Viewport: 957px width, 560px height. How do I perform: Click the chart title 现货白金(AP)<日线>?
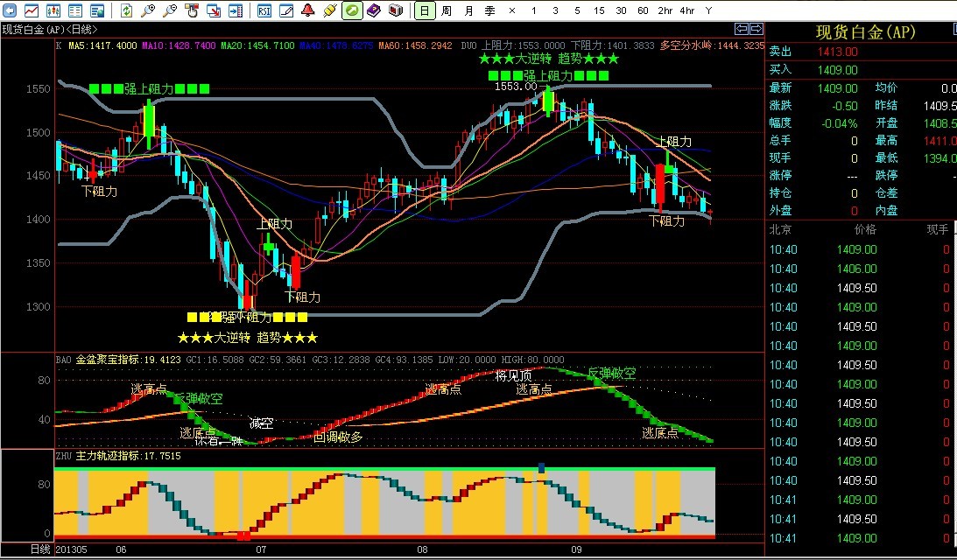(x=50, y=29)
